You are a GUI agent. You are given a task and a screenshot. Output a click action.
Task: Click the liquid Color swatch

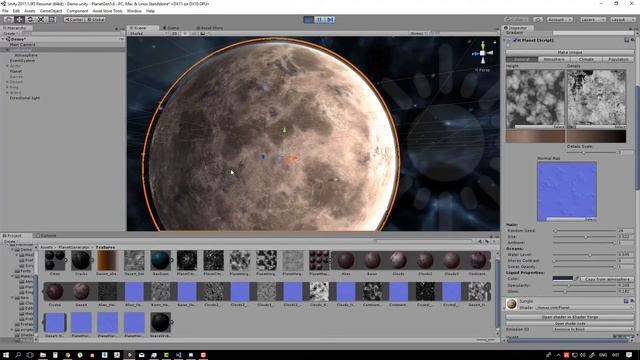(x=563, y=278)
